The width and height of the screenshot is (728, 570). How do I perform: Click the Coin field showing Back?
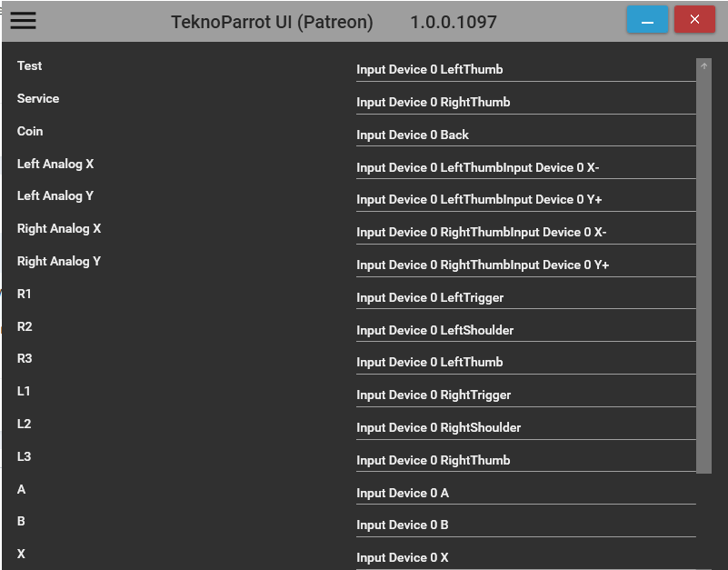click(525, 135)
